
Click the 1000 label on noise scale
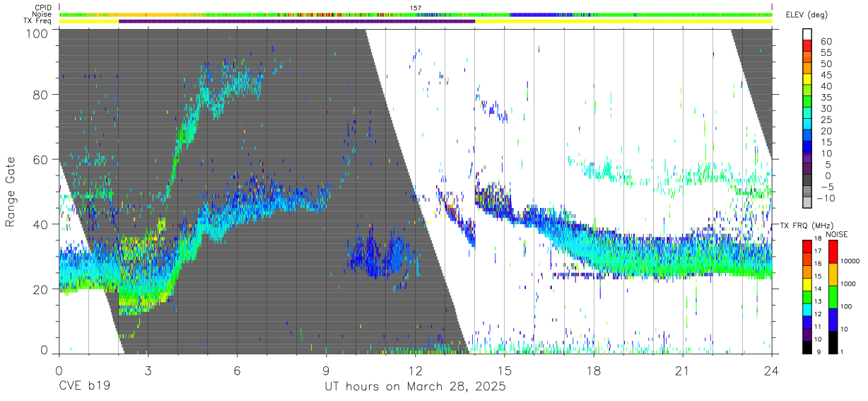(x=848, y=284)
